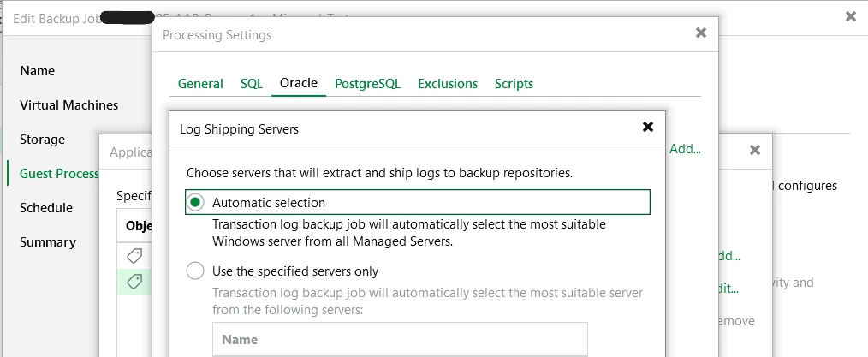The height and width of the screenshot is (357, 868).
Task: Select the Automatic selection radio option
Action: [x=196, y=203]
